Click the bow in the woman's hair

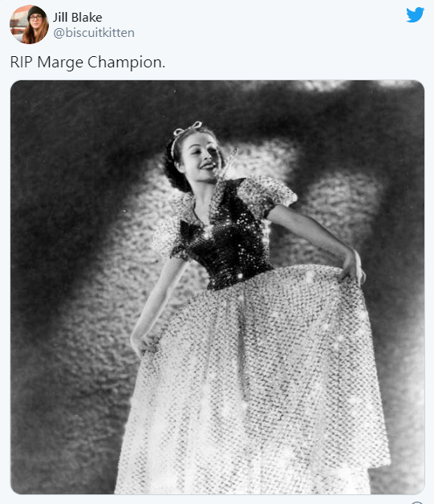coord(189,128)
